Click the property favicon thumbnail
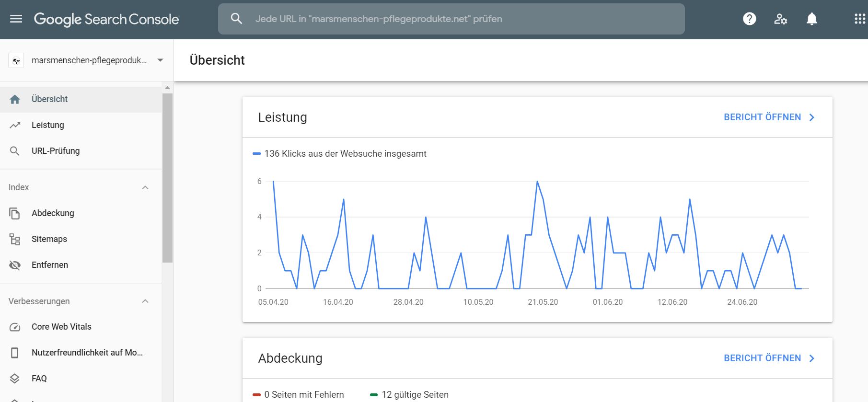 [x=16, y=60]
